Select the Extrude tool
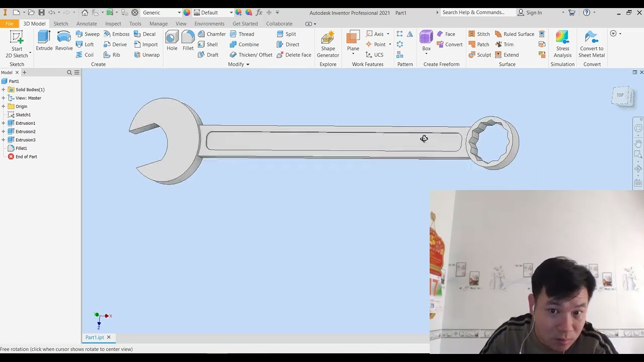The height and width of the screenshot is (362, 644). (44, 41)
